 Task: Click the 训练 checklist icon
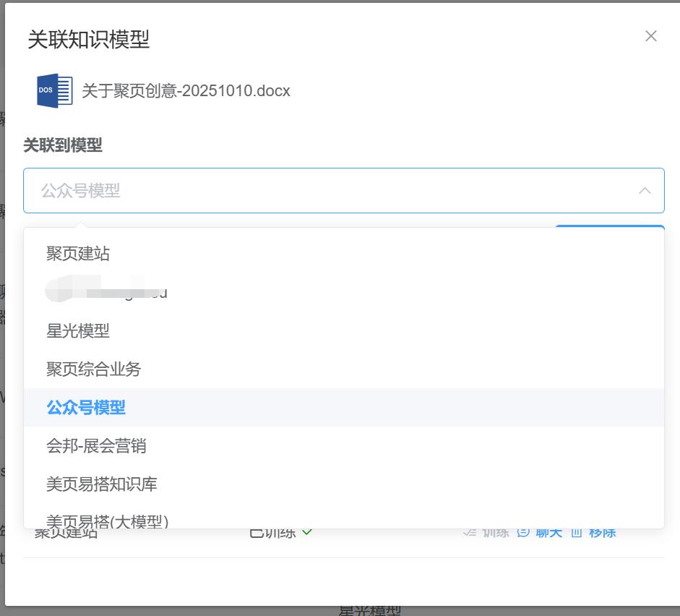(470, 533)
